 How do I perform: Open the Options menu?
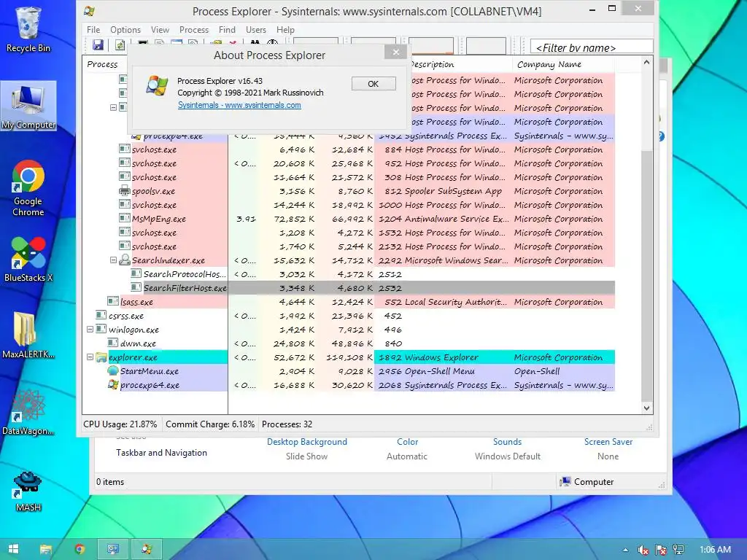(125, 29)
